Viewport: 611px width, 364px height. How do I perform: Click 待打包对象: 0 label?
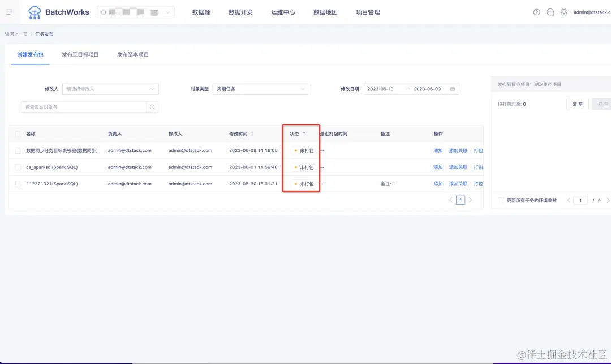(511, 104)
